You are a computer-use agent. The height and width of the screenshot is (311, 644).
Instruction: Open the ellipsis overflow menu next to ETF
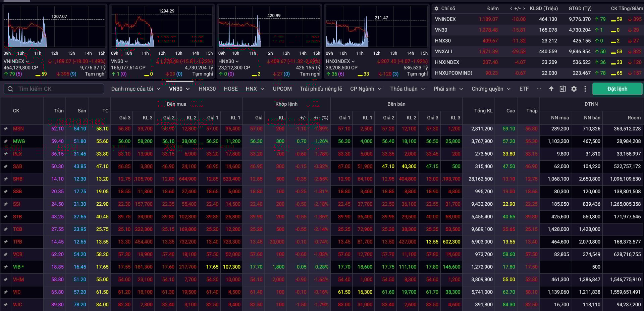[539, 89]
